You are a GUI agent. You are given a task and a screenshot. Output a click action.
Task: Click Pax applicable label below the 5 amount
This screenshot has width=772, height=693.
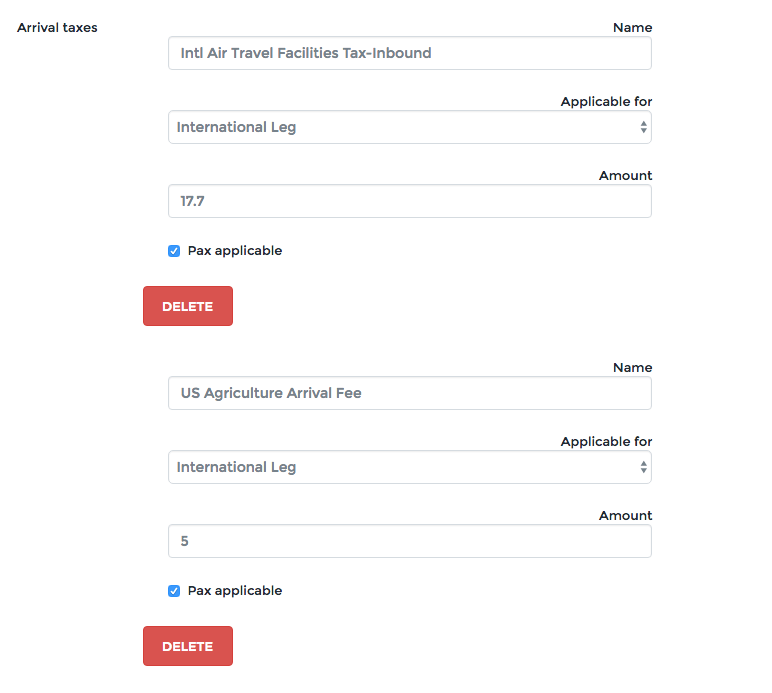[x=235, y=591]
